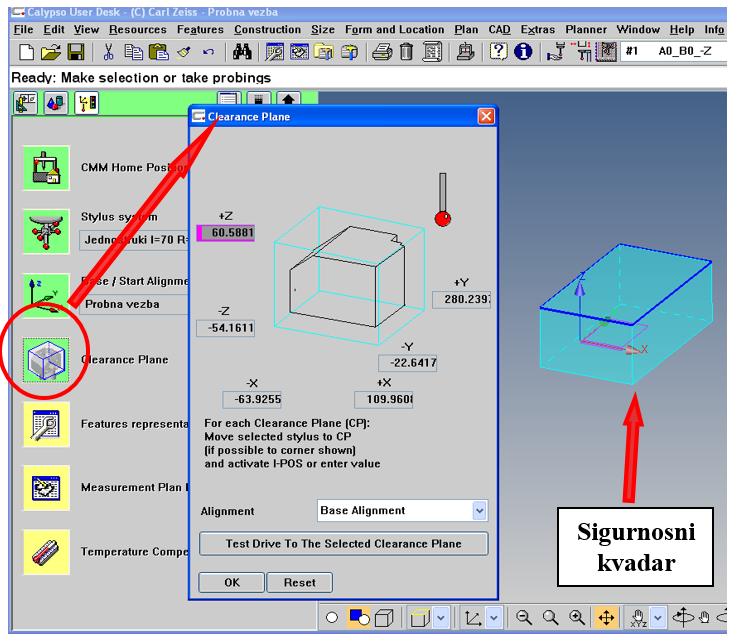Screen dimensions: 737x644
Task: Open the CAD menu
Action: pos(499,30)
